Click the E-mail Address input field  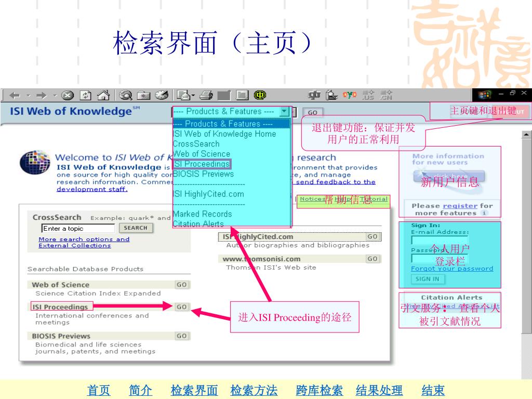pyautogui.click(x=440, y=240)
